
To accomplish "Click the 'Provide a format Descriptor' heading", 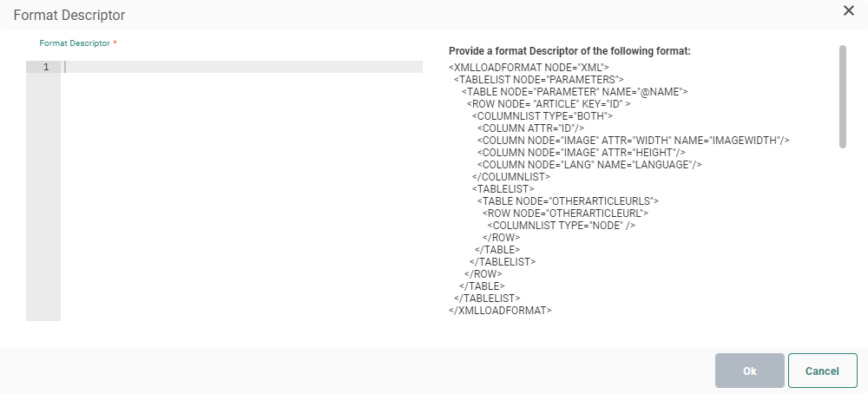I will (569, 51).
